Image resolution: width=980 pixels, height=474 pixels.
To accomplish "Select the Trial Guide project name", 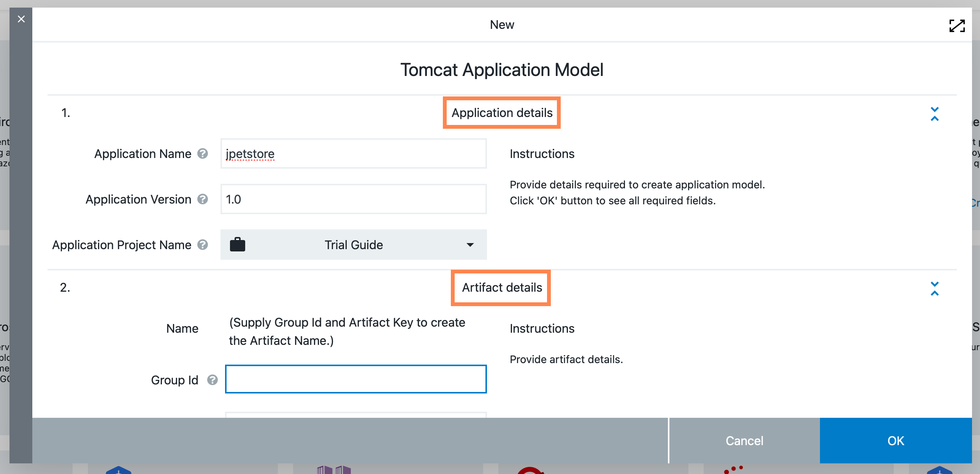I will tap(353, 244).
